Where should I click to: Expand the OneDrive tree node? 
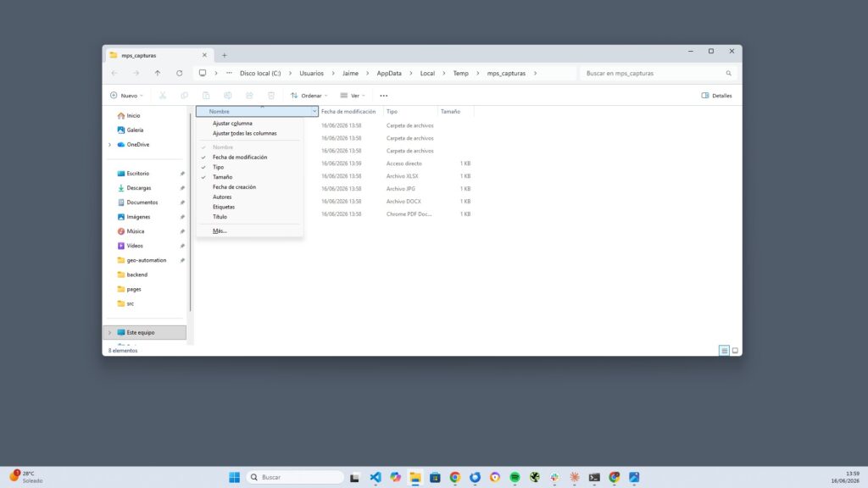click(109, 144)
